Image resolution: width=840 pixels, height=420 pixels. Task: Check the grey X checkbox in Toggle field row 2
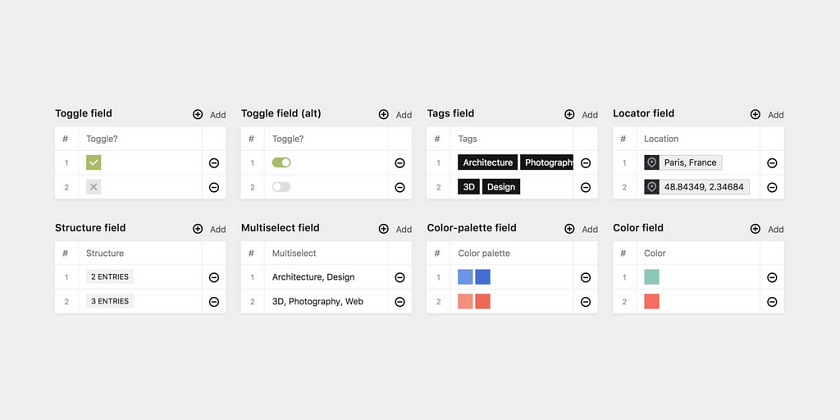pos(94,187)
